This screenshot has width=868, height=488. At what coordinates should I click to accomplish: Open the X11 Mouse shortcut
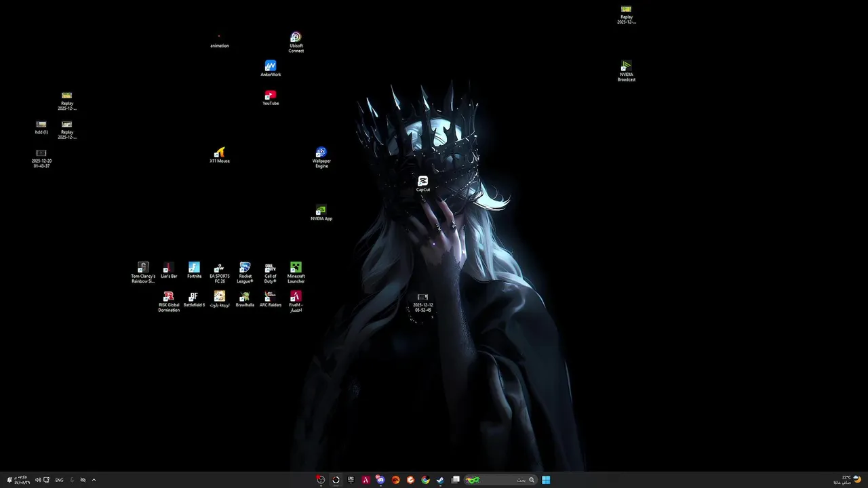[219, 155]
